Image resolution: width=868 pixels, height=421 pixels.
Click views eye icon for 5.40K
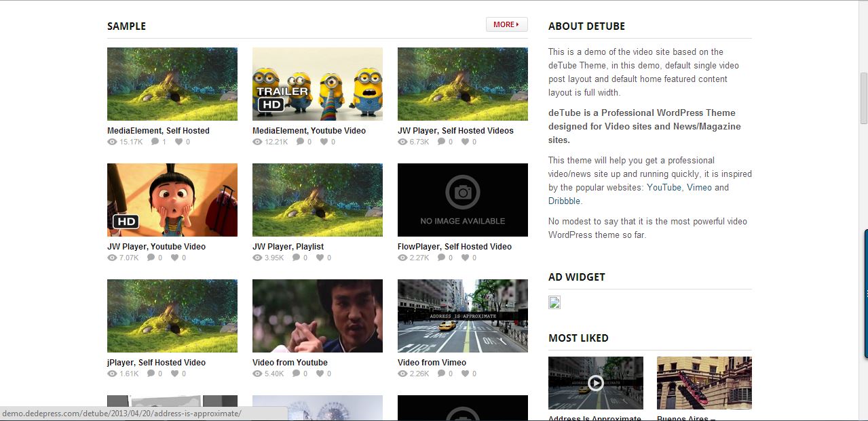[x=257, y=374]
